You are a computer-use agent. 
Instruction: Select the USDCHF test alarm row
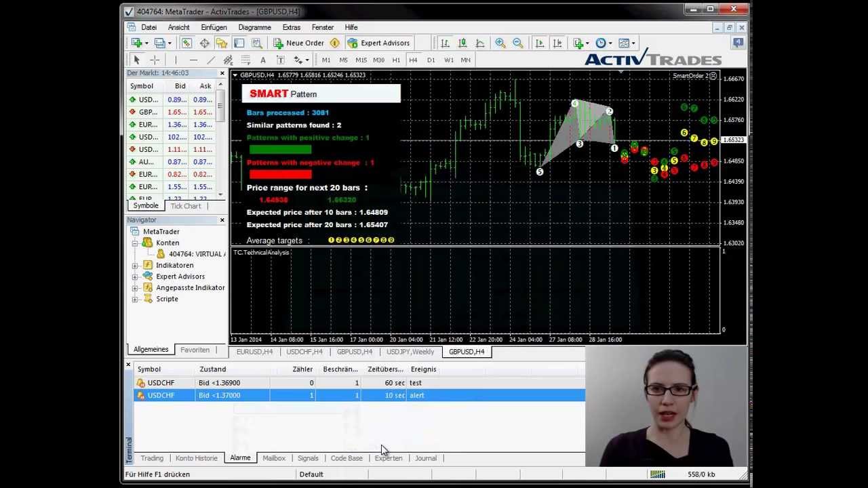click(x=359, y=383)
